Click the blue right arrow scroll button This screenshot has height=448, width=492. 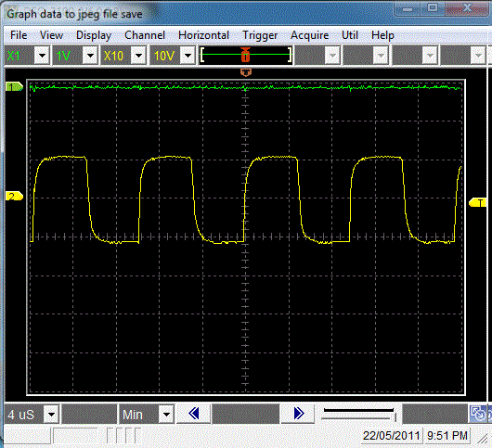[298, 414]
